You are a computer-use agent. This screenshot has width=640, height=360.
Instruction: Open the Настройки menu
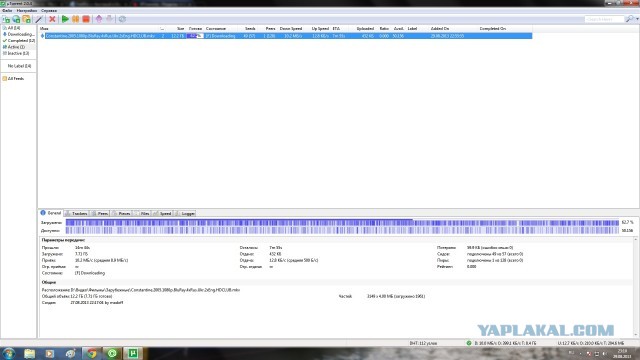(27, 11)
